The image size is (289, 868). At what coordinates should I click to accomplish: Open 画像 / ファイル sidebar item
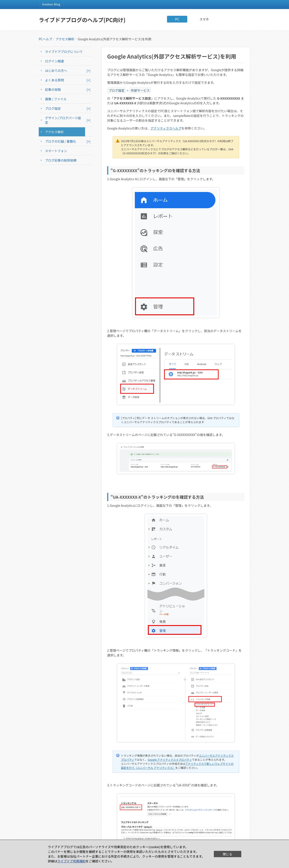coord(56,99)
